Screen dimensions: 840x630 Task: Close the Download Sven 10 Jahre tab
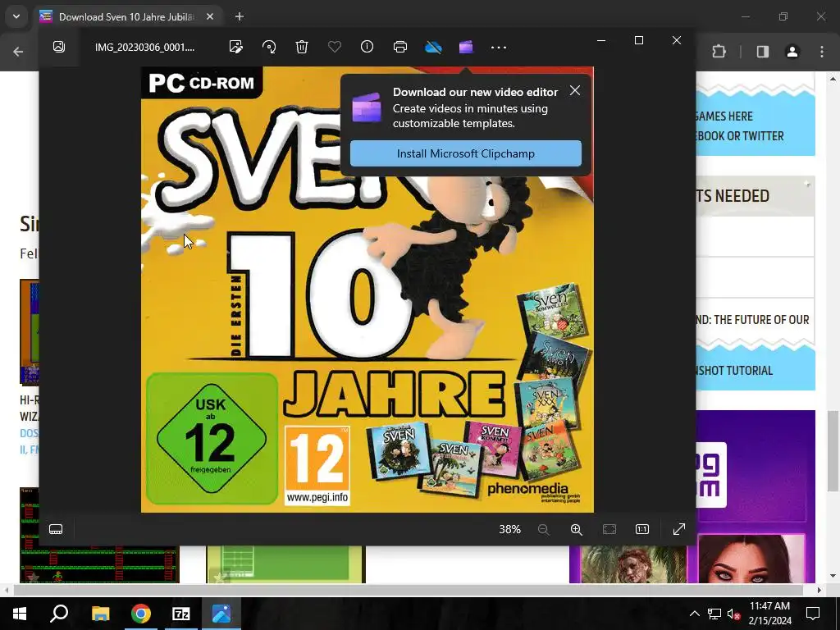pyautogui.click(x=210, y=16)
